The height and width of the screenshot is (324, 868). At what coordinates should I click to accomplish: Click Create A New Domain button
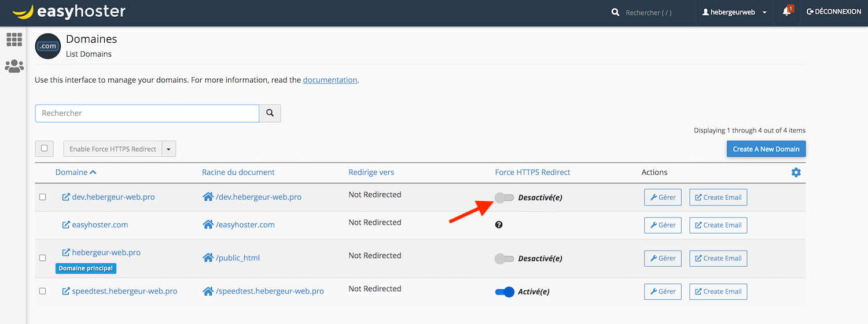pyautogui.click(x=766, y=149)
